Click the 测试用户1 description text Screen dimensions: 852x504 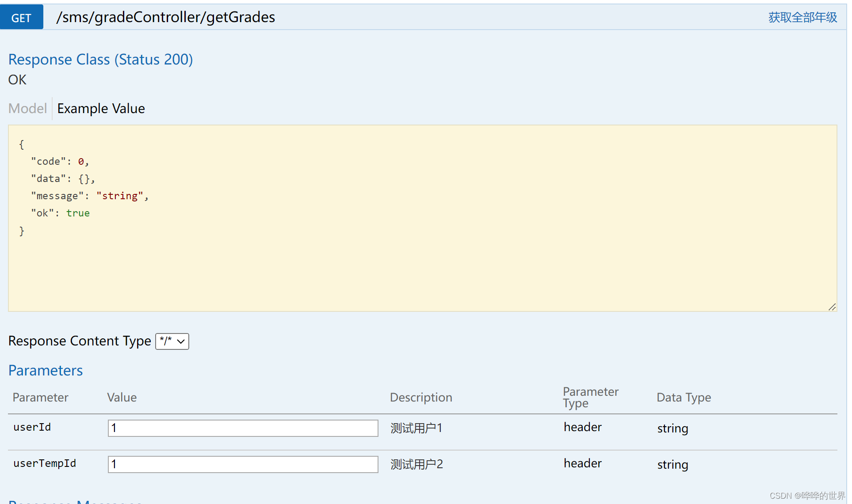[x=416, y=428]
